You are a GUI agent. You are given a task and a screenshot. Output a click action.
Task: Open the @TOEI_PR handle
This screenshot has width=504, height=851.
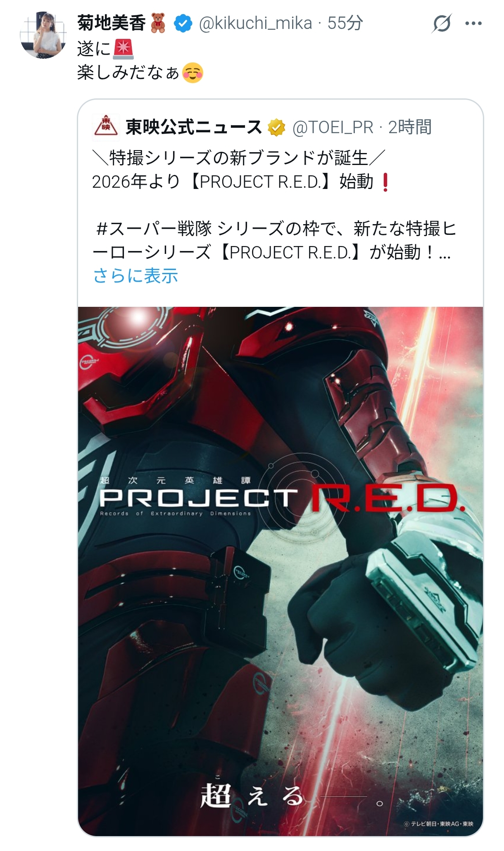pos(333,127)
